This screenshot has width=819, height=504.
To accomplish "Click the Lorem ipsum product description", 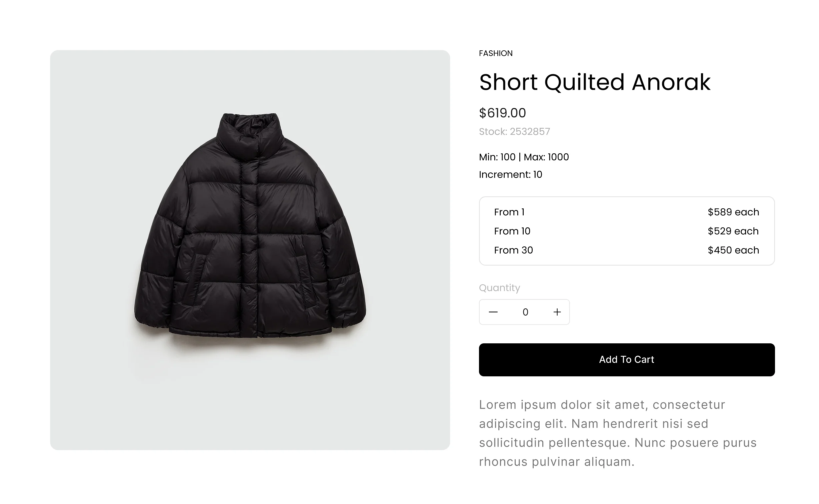I will pos(618,433).
